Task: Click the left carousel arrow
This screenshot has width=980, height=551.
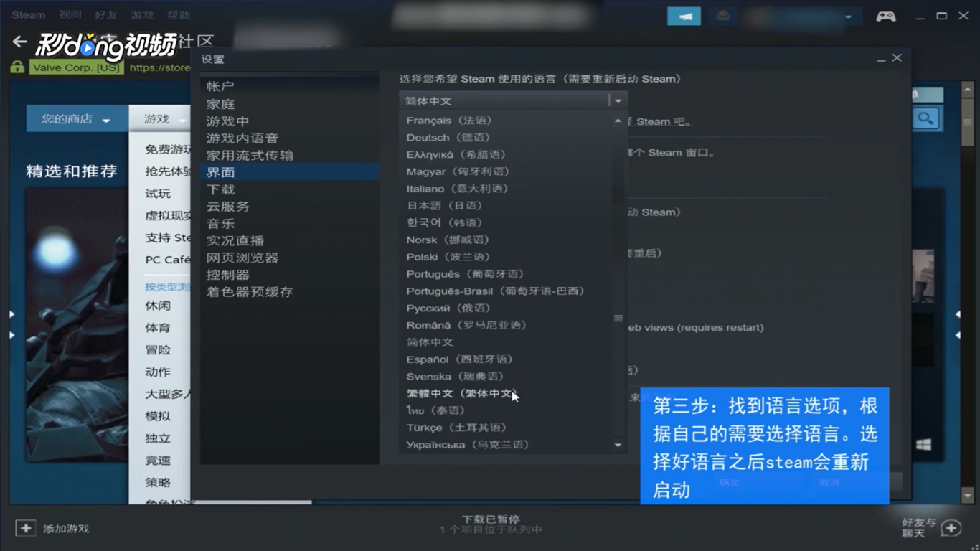Action: coord(11,314)
